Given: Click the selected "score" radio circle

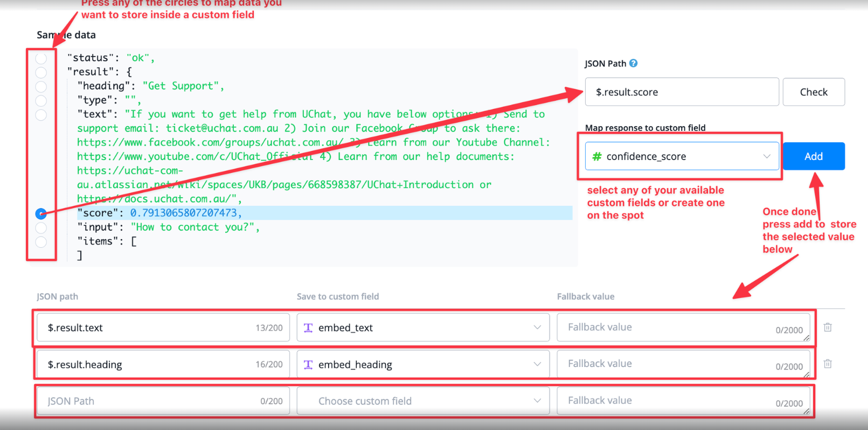Looking at the screenshot, I should (x=41, y=214).
